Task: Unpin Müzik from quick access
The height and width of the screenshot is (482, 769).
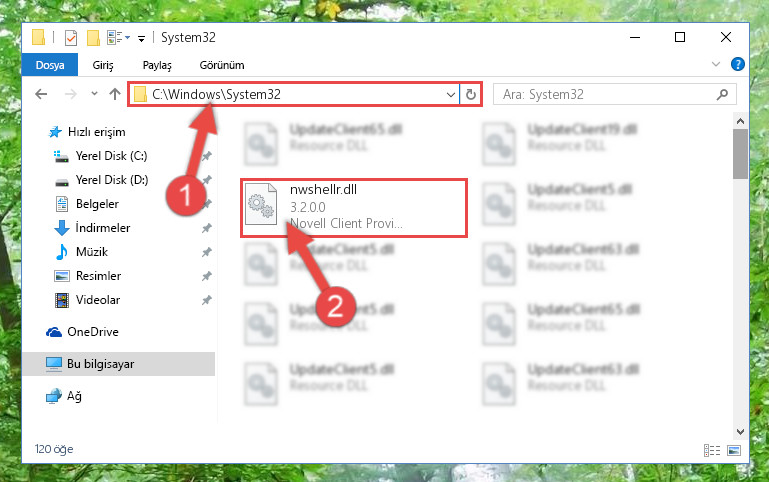Action: coord(207,252)
